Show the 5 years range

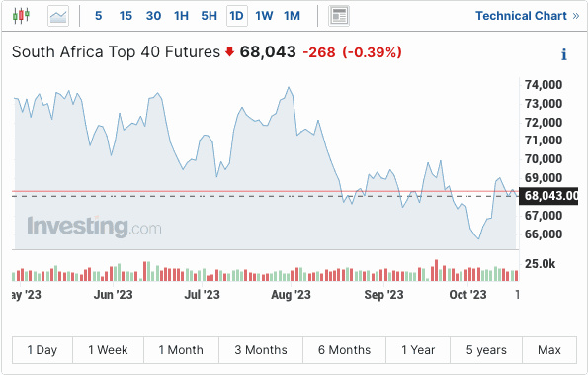coord(486,350)
